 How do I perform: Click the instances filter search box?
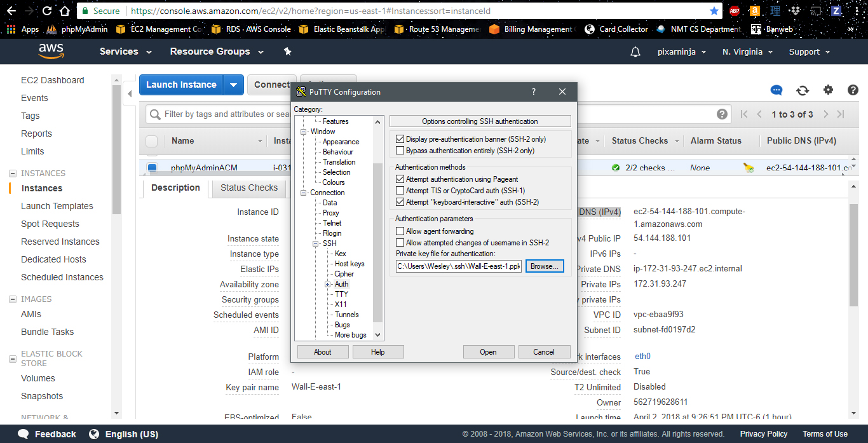pos(437,114)
